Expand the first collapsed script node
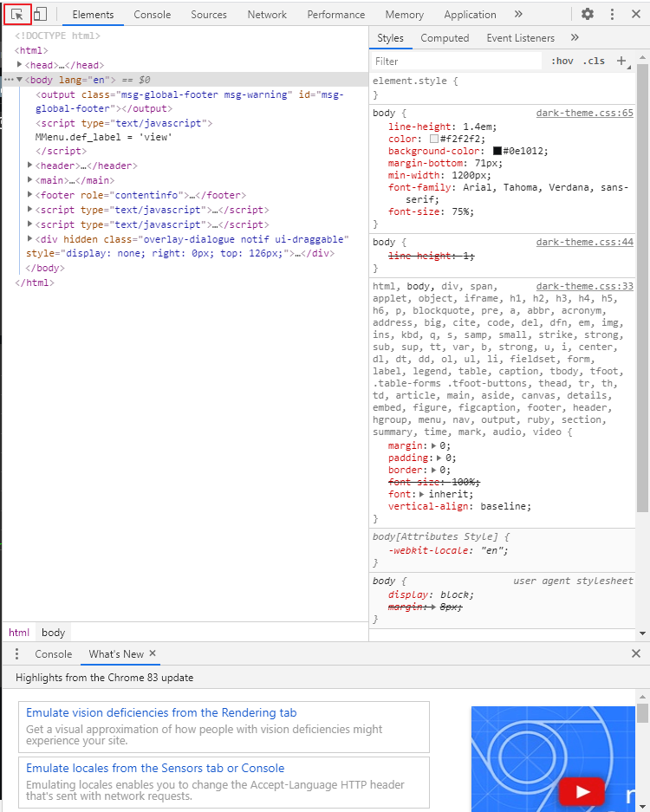This screenshot has width=650, height=812. click(x=29, y=209)
